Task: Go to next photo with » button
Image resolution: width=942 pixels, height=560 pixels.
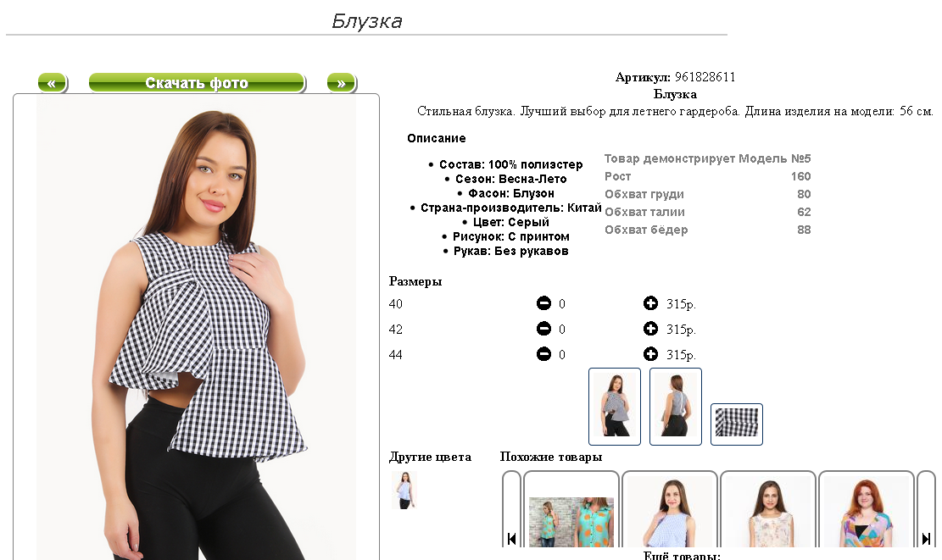Action: 342,83
